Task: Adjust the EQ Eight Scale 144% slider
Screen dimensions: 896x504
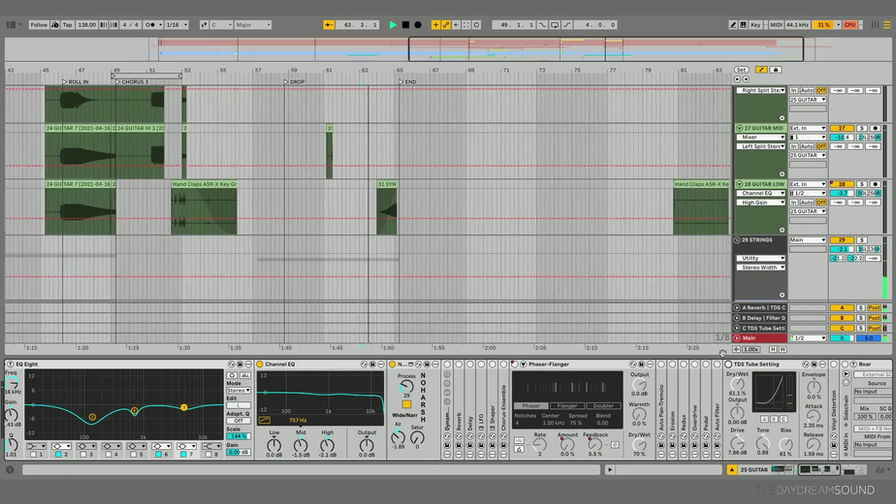Action: tap(238, 436)
